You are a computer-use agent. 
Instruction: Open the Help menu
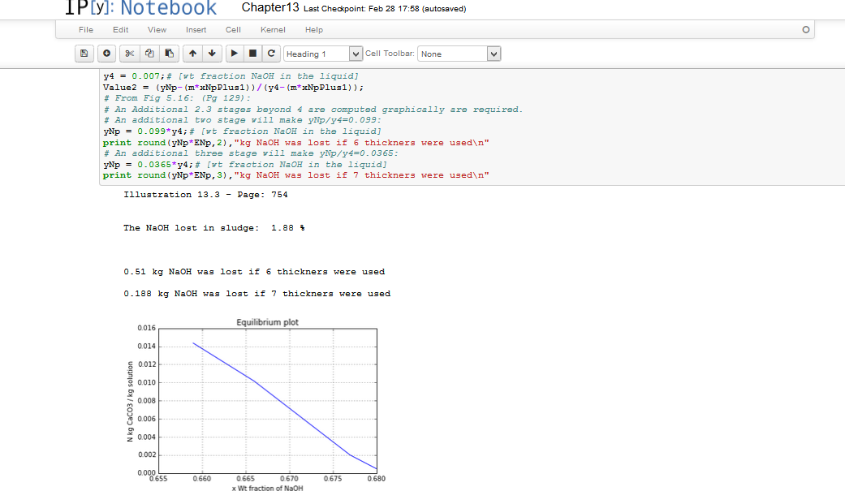[x=314, y=30]
